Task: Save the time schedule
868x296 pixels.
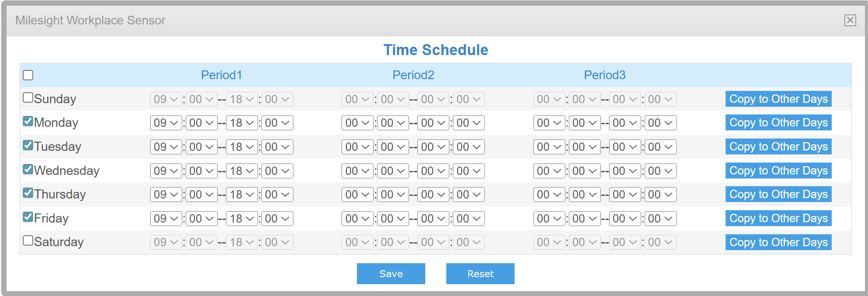Action: (391, 274)
